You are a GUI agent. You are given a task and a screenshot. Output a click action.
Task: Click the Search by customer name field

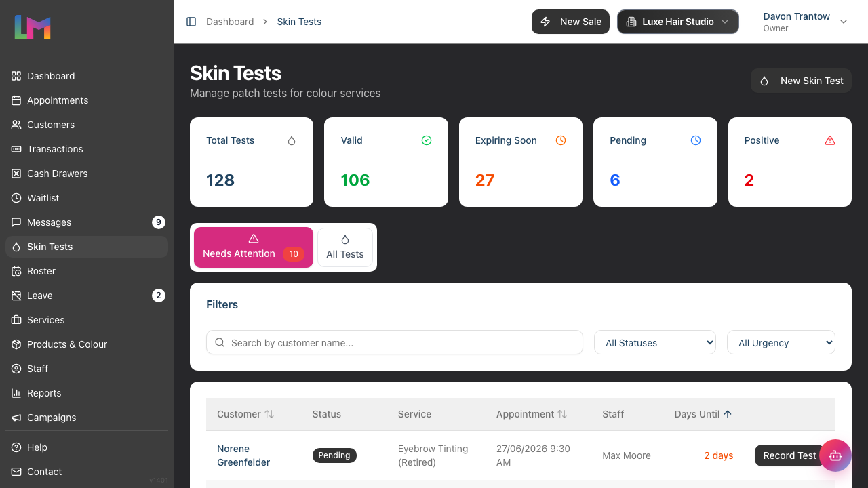(x=395, y=342)
